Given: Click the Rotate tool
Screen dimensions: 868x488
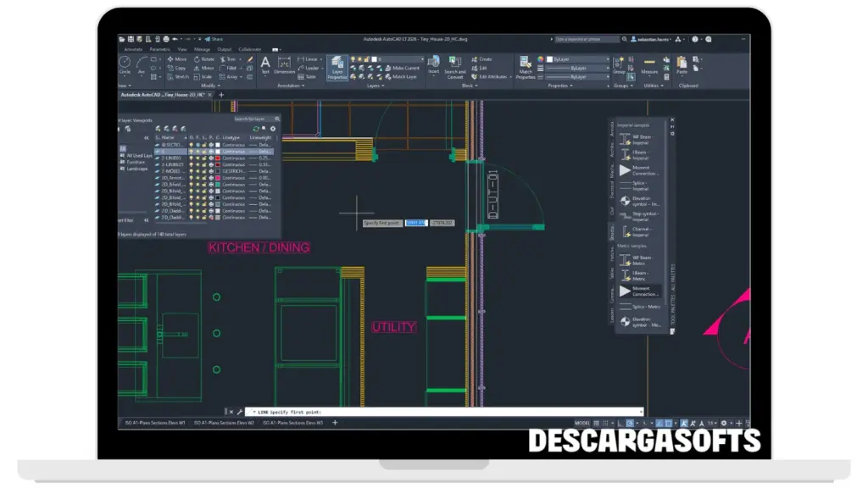Looking at the screenshot, I should 204,59.
